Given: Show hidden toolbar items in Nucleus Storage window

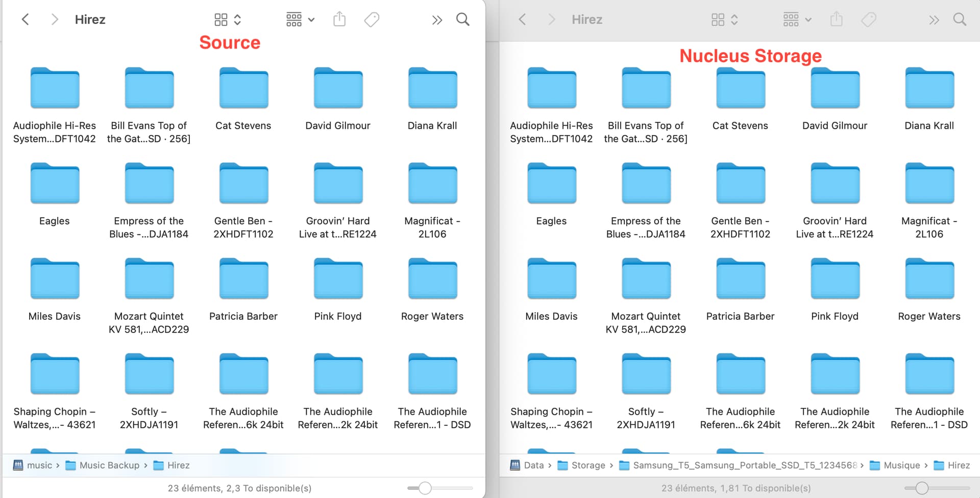Looking at the screenshot, I should click(934, 20).
